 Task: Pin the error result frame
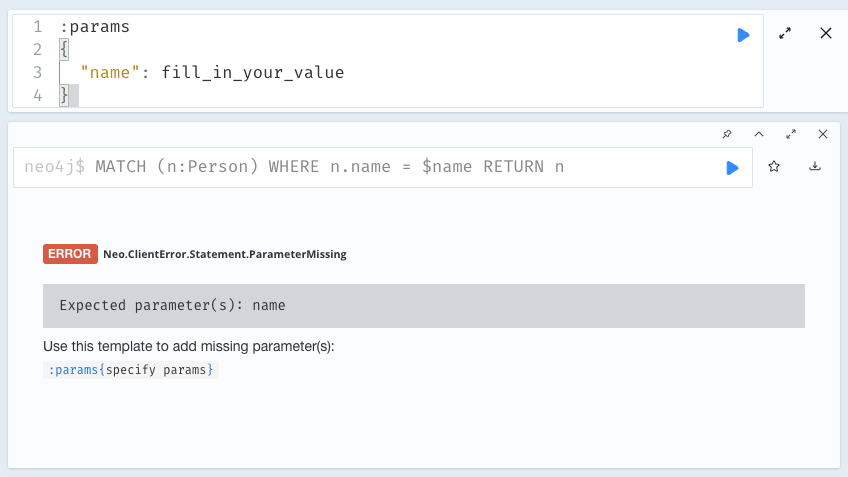click(726, 134)
